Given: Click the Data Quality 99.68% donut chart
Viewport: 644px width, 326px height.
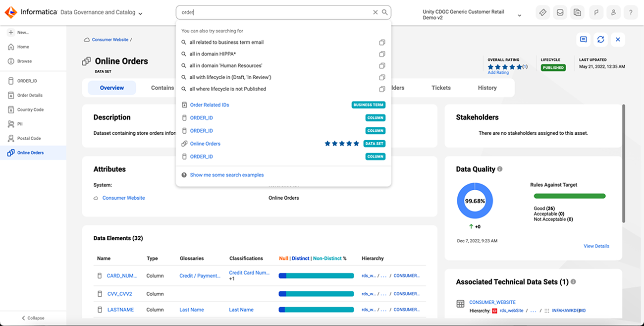Looking at the screenshot, I should tap(474, 201).
